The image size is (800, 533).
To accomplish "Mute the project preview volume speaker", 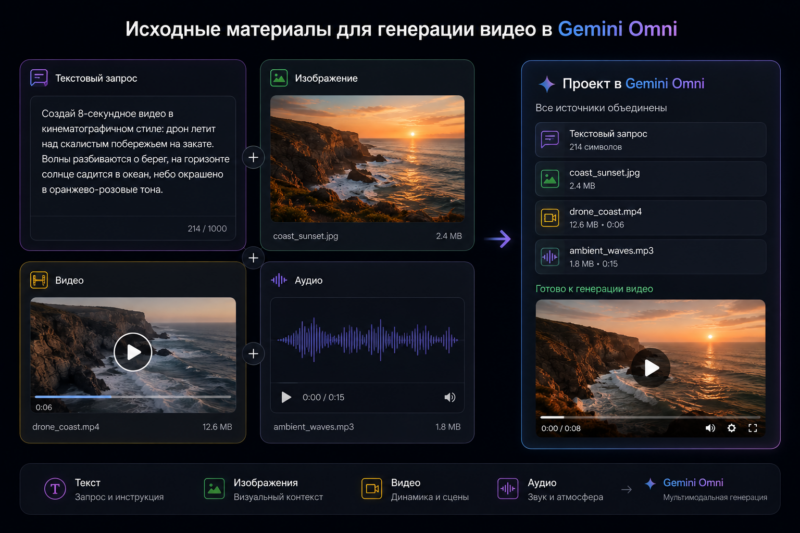I will [x=710, y=428].
